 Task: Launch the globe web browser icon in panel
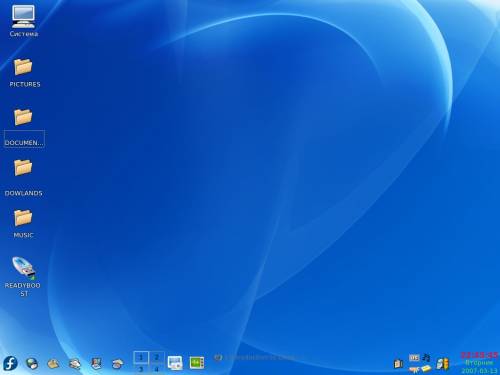[32, 363]
